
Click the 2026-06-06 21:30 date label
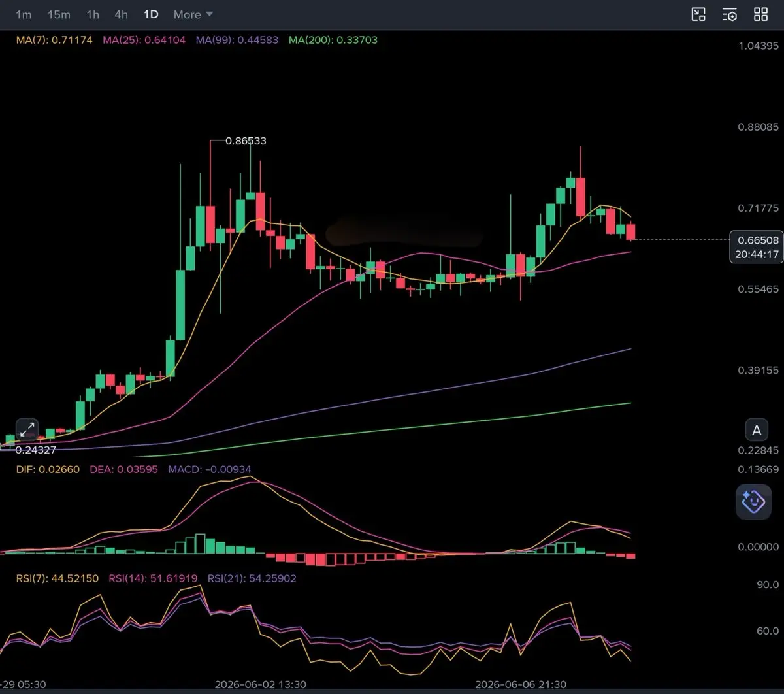point(521,684)
